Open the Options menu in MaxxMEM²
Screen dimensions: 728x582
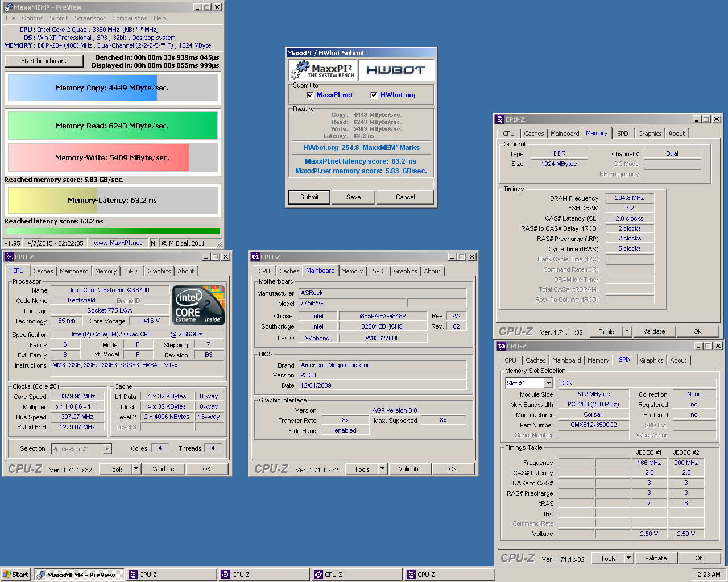32,18
